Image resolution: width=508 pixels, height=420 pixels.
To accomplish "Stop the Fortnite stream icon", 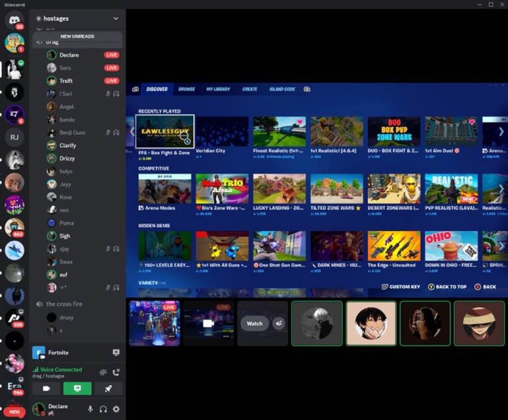I will coord(116,353).
